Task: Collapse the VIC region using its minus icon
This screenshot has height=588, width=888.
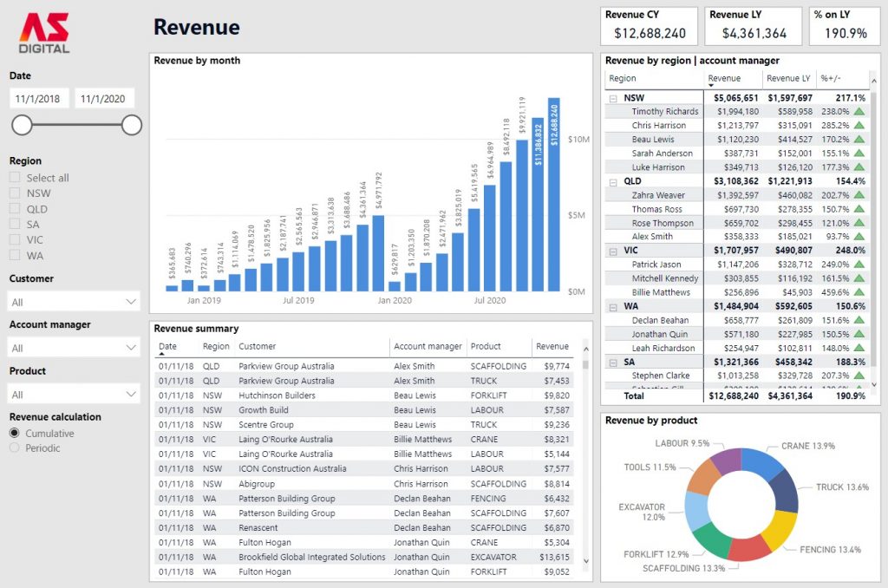Action: pyautogui.click(x=611, y=250)
